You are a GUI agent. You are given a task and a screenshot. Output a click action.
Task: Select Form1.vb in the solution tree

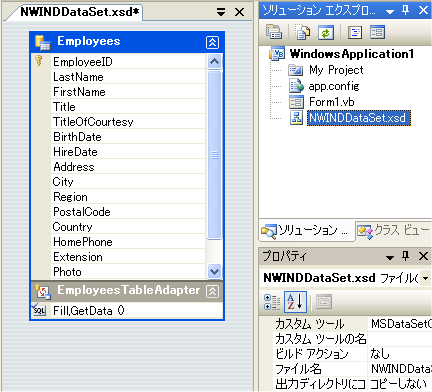pos(332,102)
